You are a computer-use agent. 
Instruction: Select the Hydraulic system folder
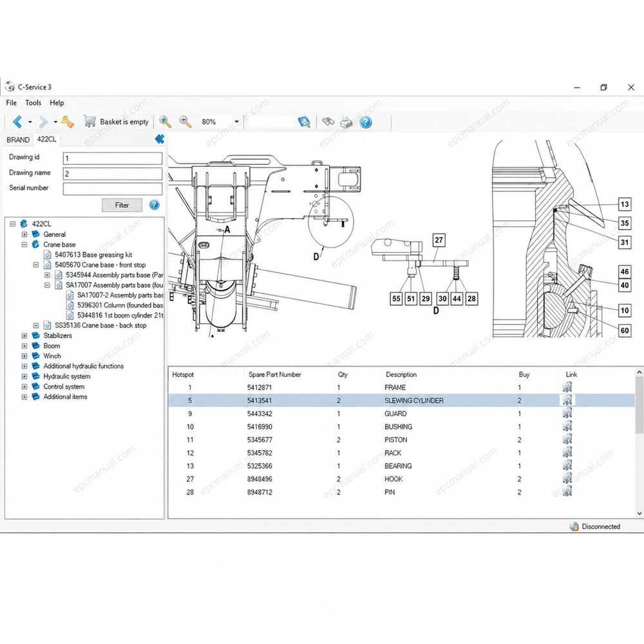point(66,376)
